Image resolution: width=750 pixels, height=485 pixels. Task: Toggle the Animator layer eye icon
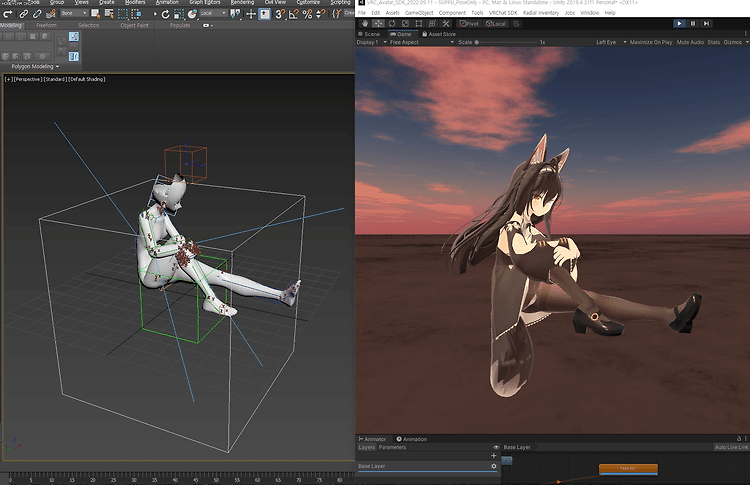pos(496,447)
